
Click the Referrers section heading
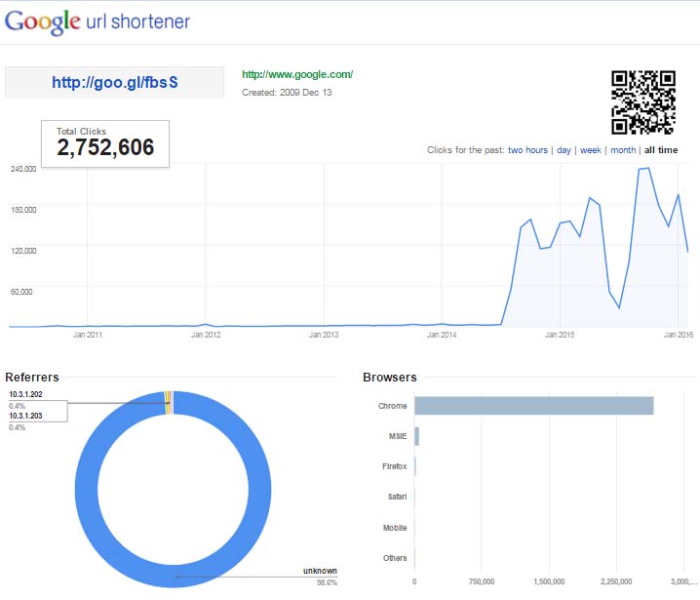pos(32,377)
